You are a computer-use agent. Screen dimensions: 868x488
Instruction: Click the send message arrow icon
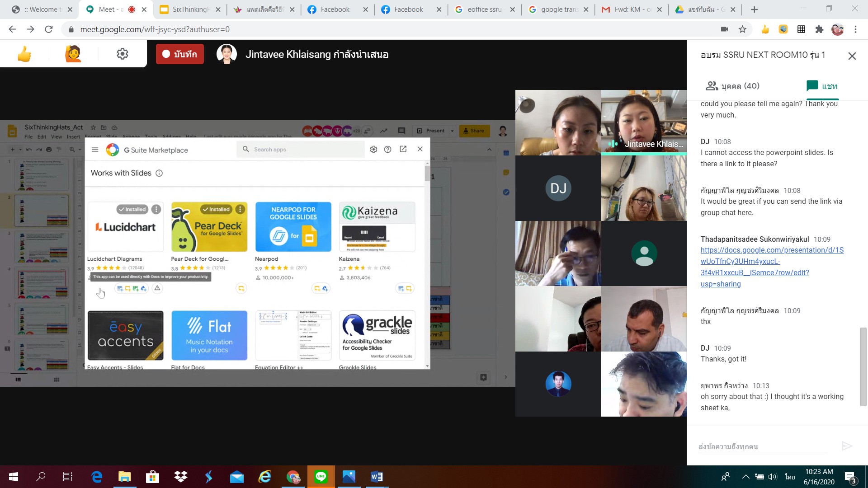[847, 446]
